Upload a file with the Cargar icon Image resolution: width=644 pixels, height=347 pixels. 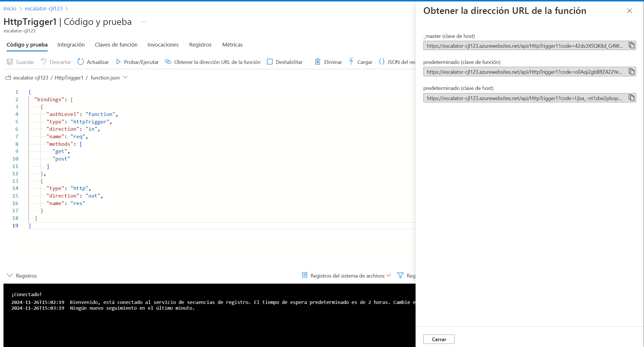[x=351, y=62]
